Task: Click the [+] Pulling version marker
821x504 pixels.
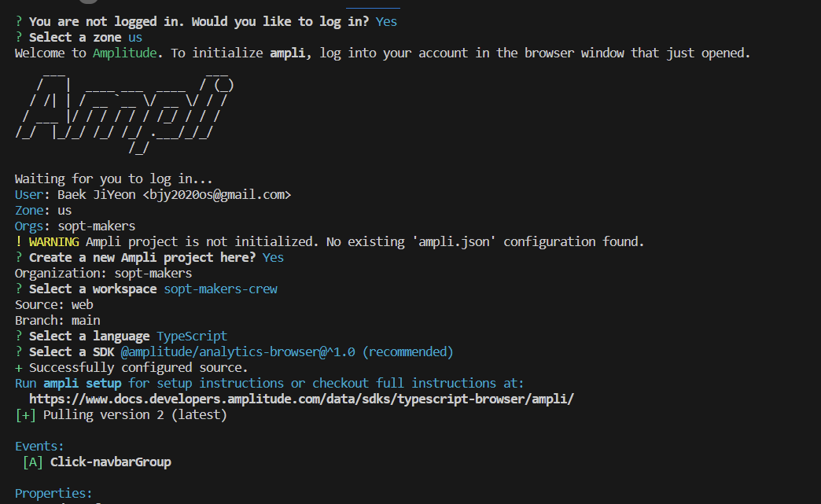Action: pos(25,415)
